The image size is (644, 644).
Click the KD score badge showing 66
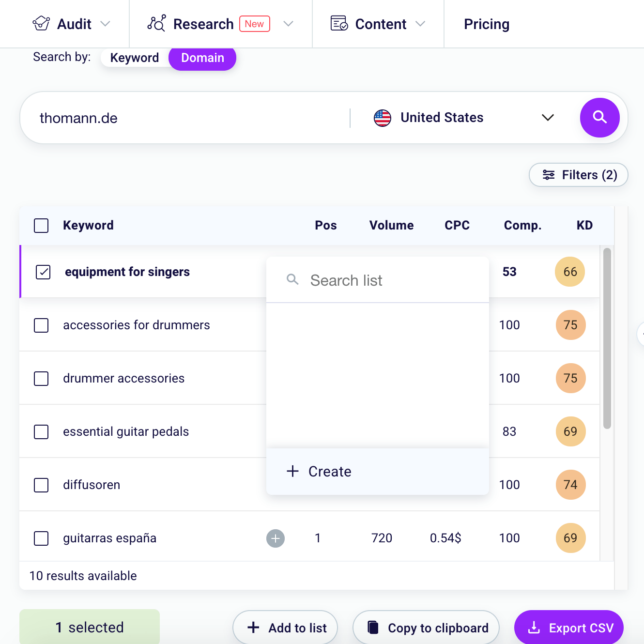pyautogui.click(x=570, y=272)
